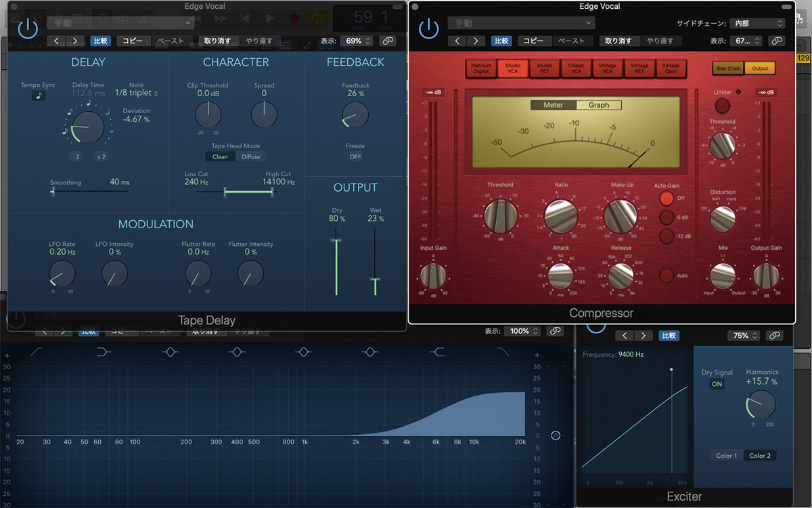Select the third parametric bell band icon
Screen dimensions: 812x508
pos(303,352)
